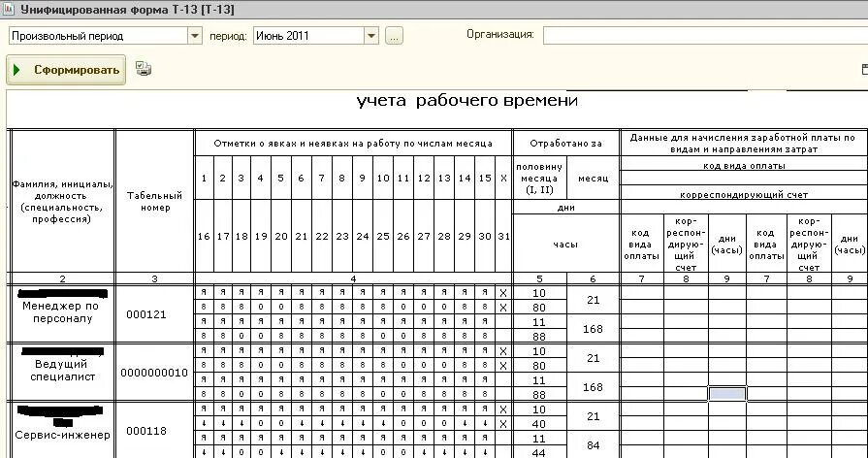Click the 168 cell in Ведущий специалист row
This screenshot has height=458, width=868.
(x=593, y=387)
